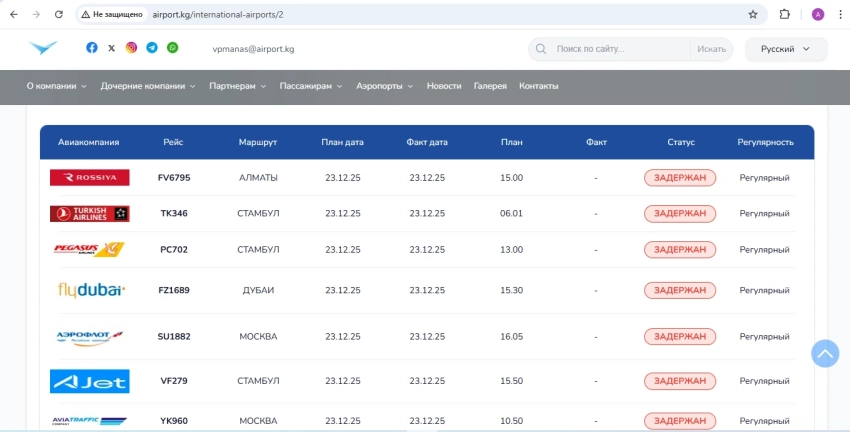Bookmark this page with the star icon
Image resolution: width=850 pixels, height=432 pixels.
coord(752,15)
